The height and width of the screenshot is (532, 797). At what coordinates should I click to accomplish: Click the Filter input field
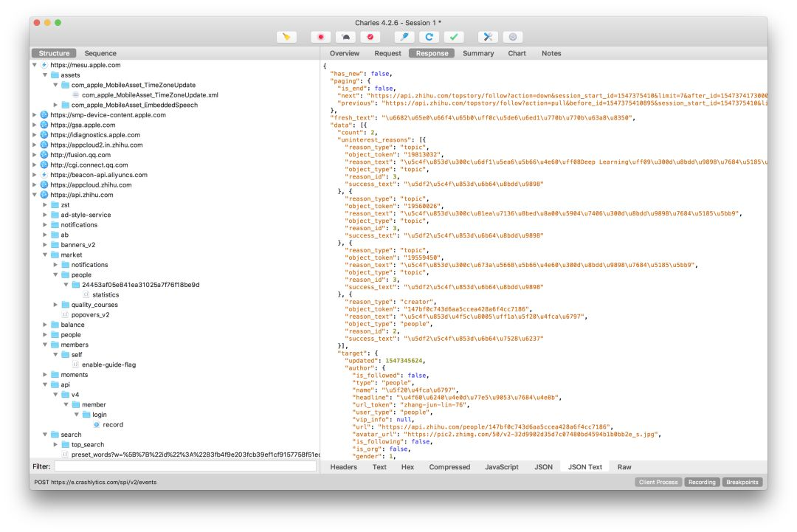[185, 466]
